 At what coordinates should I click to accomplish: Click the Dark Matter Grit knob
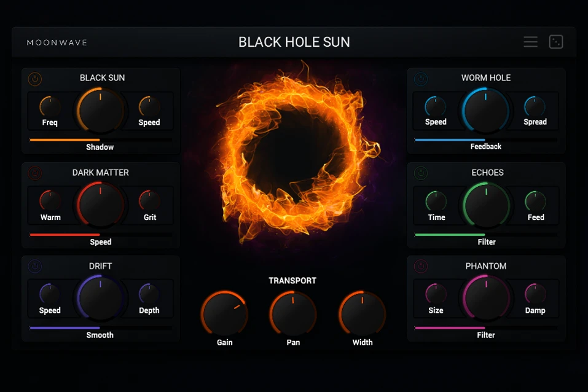coord(149,201)
